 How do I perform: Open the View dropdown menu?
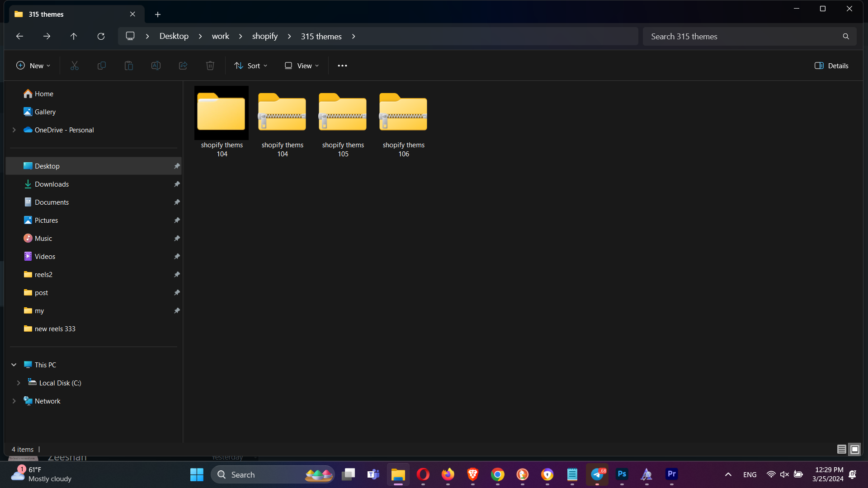click(x=302, y=66)
